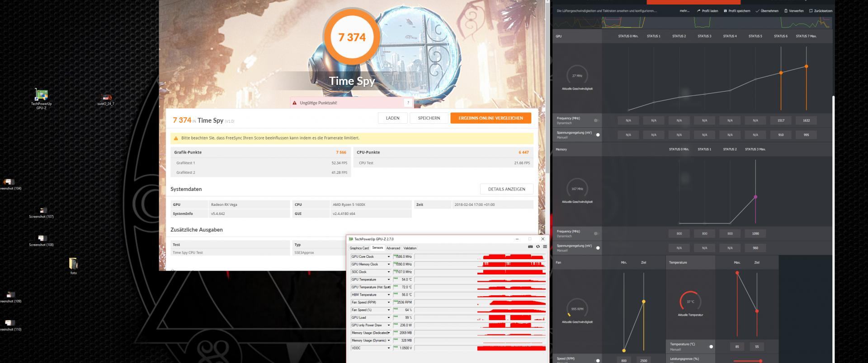Edit the GPU Status 7 voltage field 995
This screenshot has width=868, height=363.
point(806,135)
